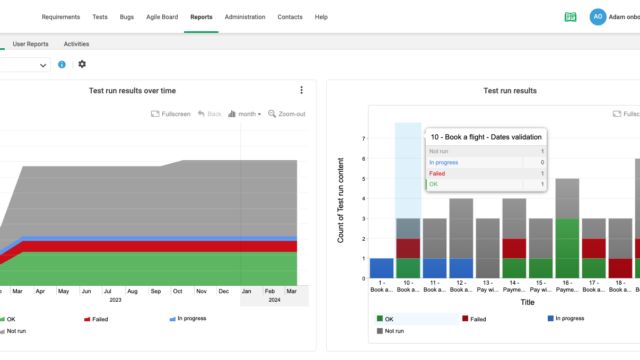Click the blue segment of bar 12
This screenshot has width=640, height=360.
461,268
